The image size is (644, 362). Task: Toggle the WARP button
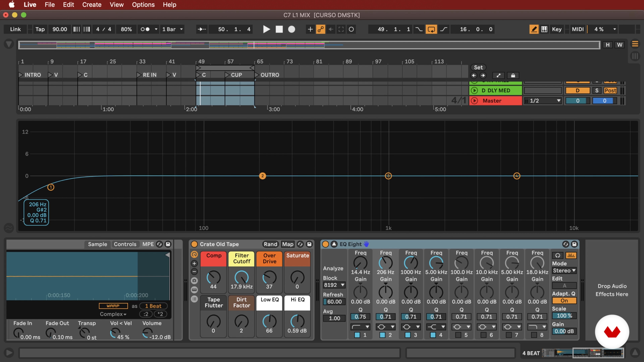(x=113, y=306)
